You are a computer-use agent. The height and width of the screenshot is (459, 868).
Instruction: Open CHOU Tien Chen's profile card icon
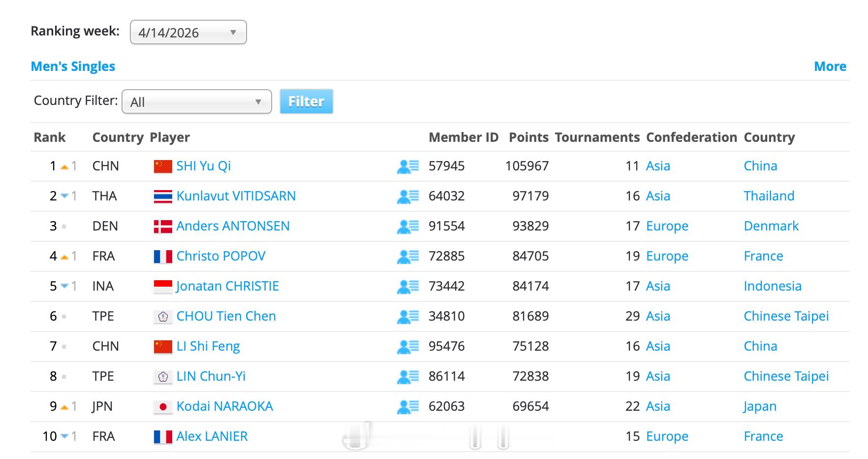tap(408, 317)
